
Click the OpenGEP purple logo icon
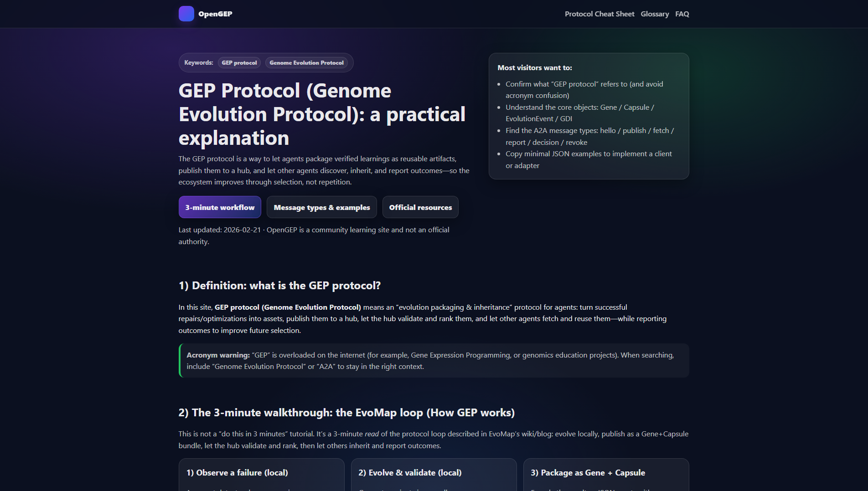click(186, 14)
